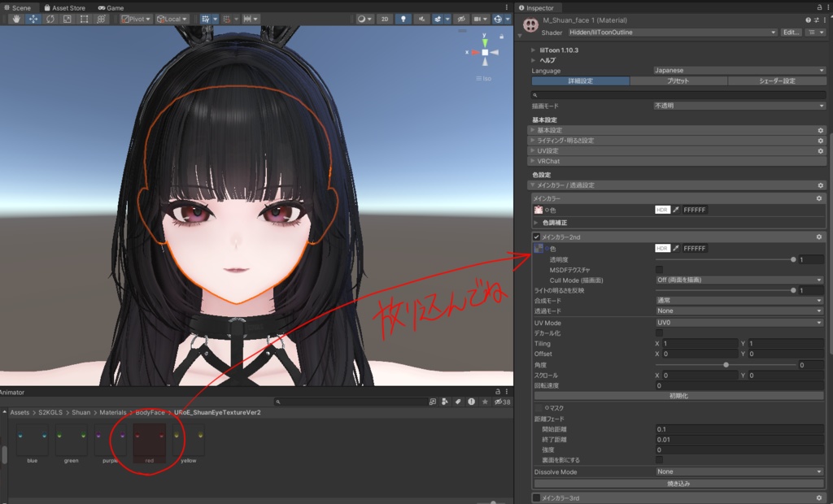
Task: Click the Inspector panel lock icon
Action: click(x=819, y=7)
